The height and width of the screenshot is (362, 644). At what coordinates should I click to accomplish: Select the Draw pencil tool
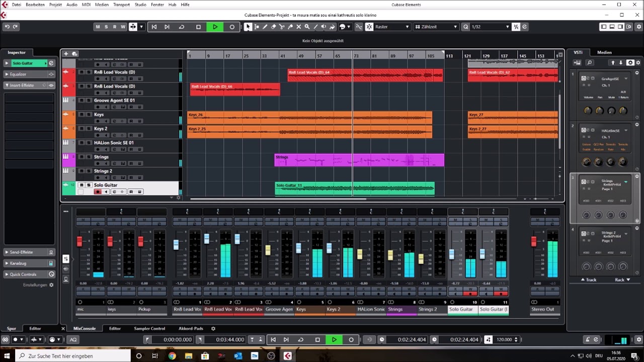pos(265,27)
